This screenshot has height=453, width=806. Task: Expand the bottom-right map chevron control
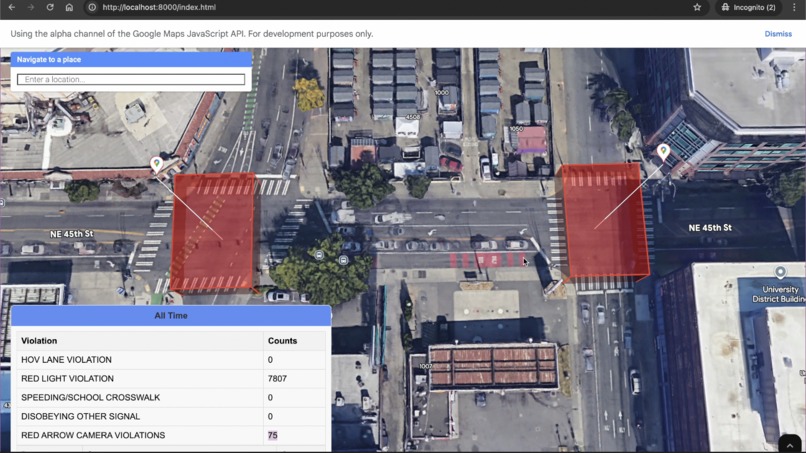pos(790,444)
